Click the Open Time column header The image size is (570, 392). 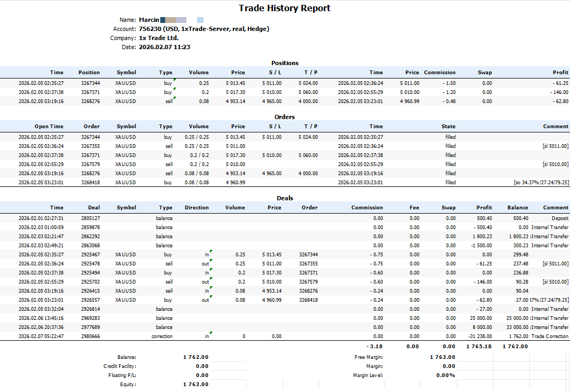point(49,127)
